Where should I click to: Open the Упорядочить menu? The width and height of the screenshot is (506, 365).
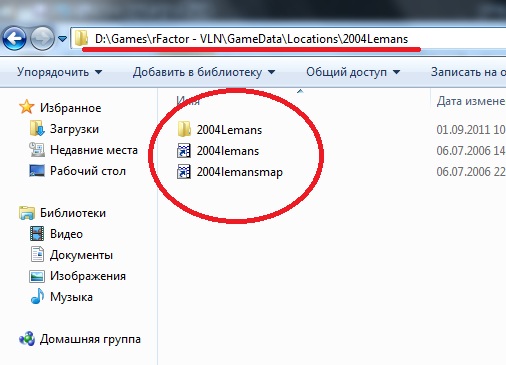coord(59,72)
